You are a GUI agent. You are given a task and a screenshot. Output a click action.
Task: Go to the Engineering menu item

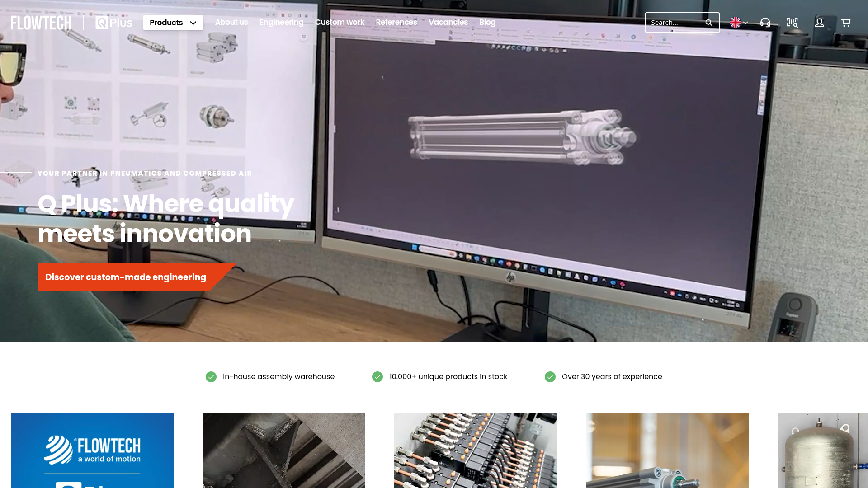281,22
